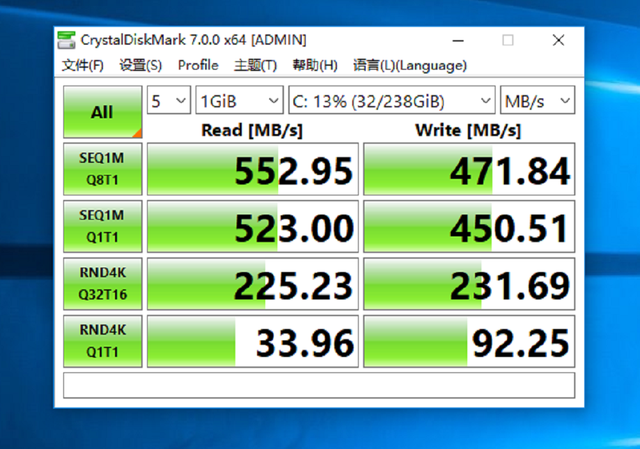Viewport: 640px width, 449px height.
Task: Minimize the CrystalDiskMark window
Action: tap(458, 40)
